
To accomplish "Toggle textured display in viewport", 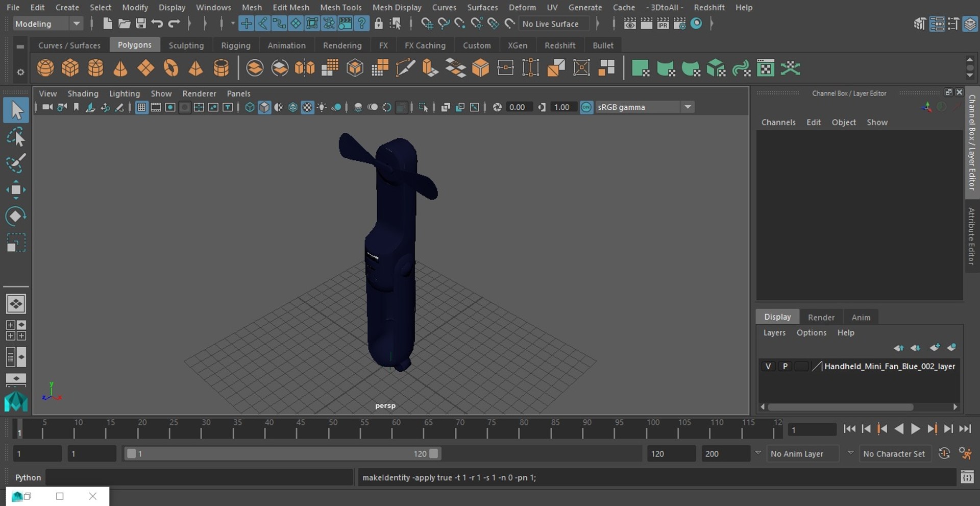I will tap(307, 107).
